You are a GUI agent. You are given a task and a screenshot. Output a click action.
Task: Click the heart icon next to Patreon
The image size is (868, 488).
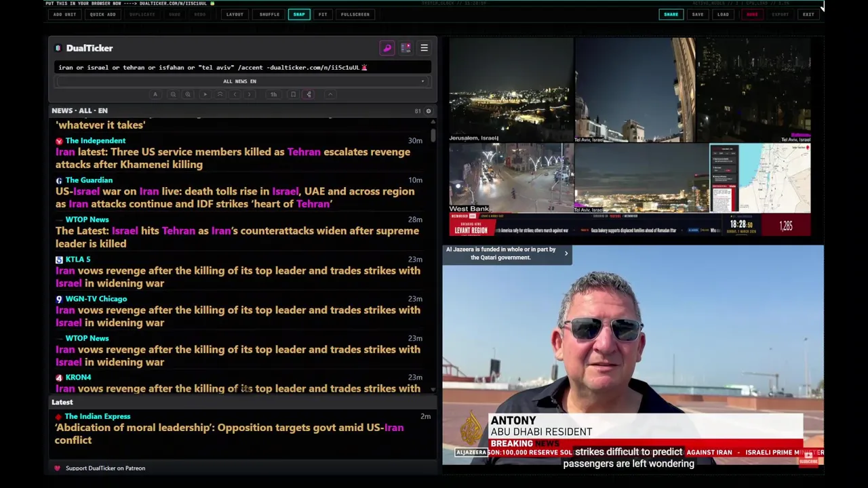pos(57,468)
